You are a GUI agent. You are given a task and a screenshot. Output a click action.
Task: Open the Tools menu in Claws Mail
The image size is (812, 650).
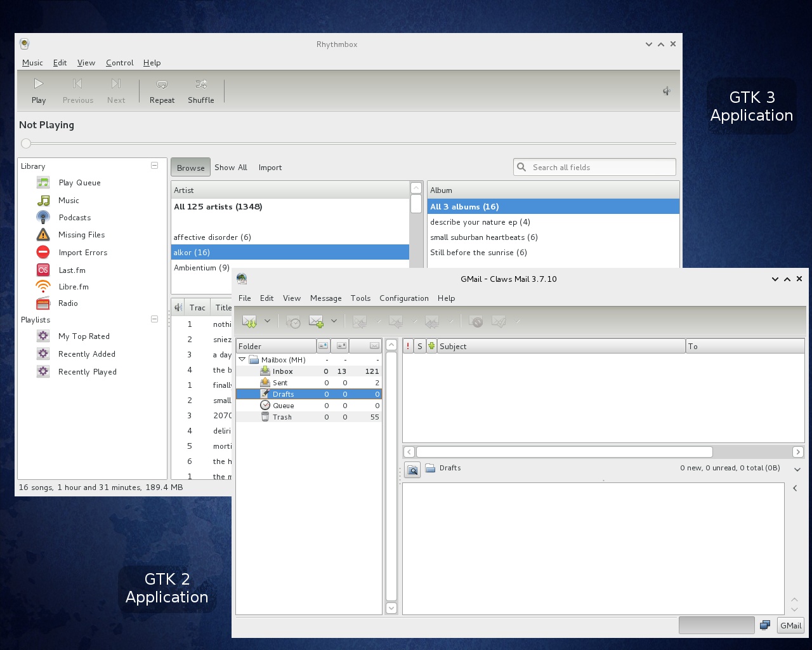pyautogui.click(x=360, y=298)
